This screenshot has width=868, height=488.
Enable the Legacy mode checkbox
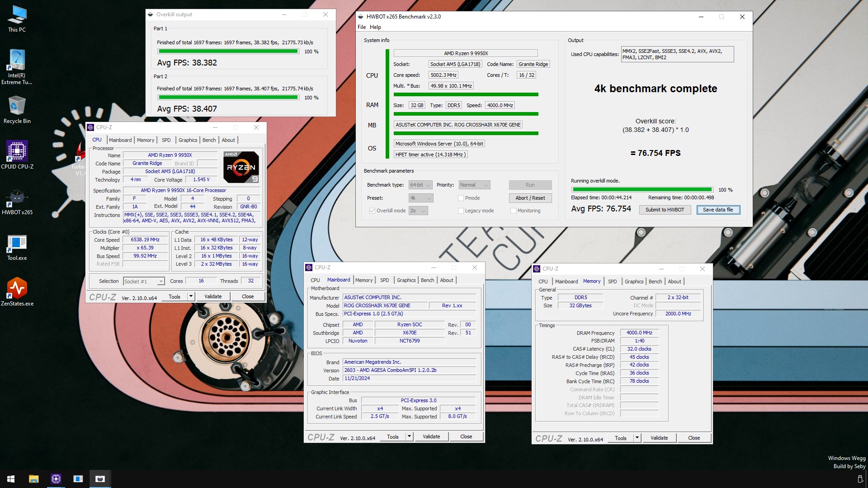coord(461,211)
